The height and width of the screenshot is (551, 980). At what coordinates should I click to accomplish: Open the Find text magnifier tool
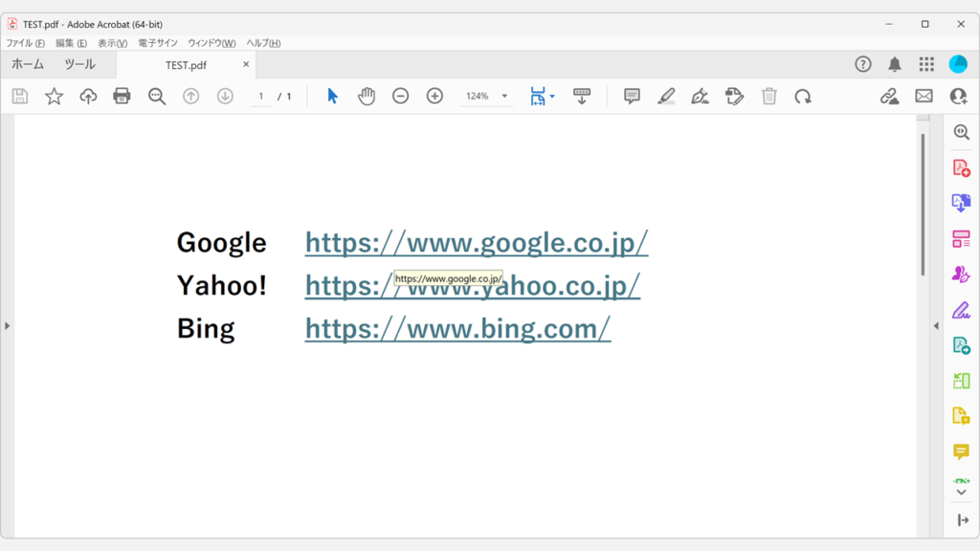(x=156, y=97)
